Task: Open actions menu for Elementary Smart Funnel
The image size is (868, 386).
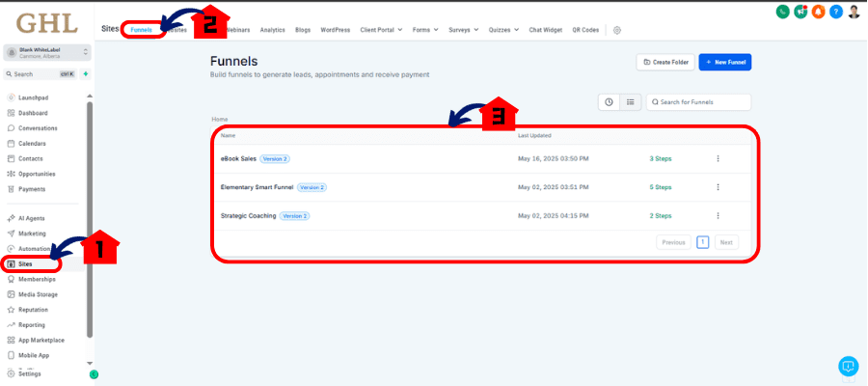Action: click(718, 187)
